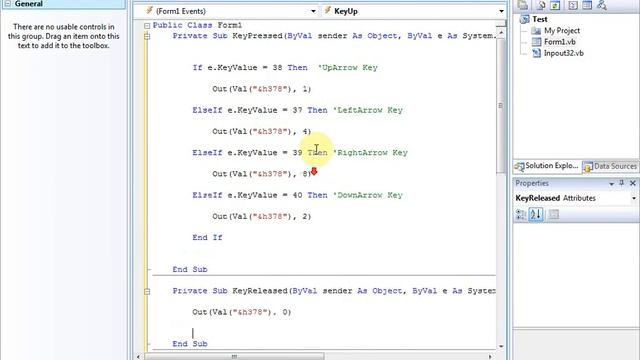Screen dimensions: 640x360
Task: Click the 'LeftArrow Key comment text
Action: [368, 110]
